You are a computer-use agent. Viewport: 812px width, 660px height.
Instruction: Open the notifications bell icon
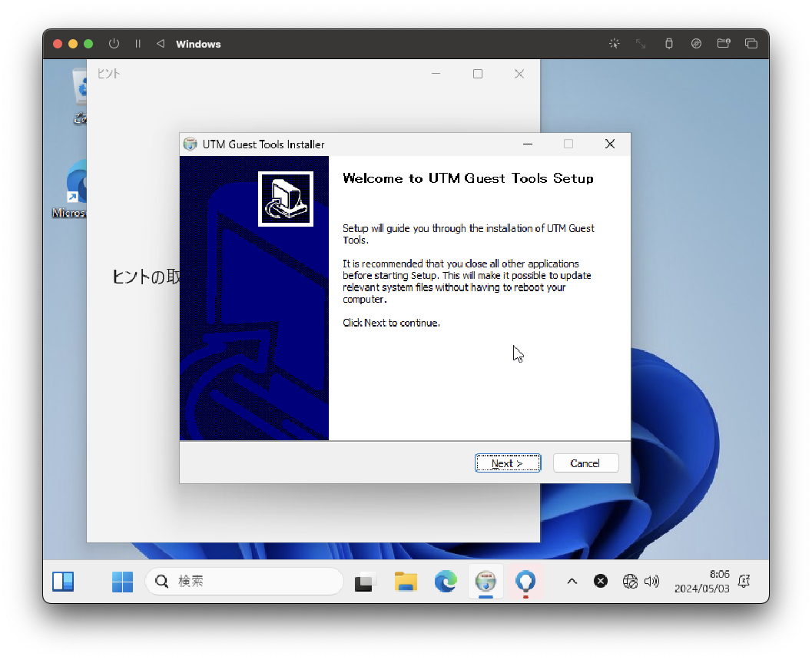[744, 582]
